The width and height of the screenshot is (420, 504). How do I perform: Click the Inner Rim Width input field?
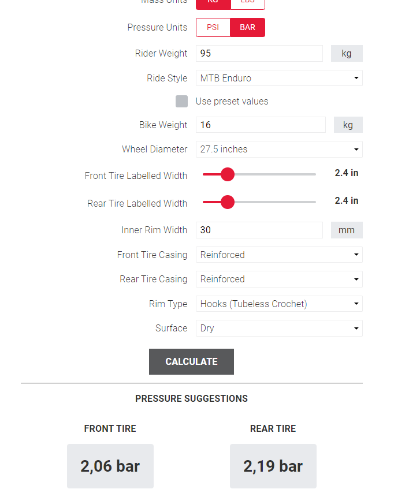click(259, 230)
